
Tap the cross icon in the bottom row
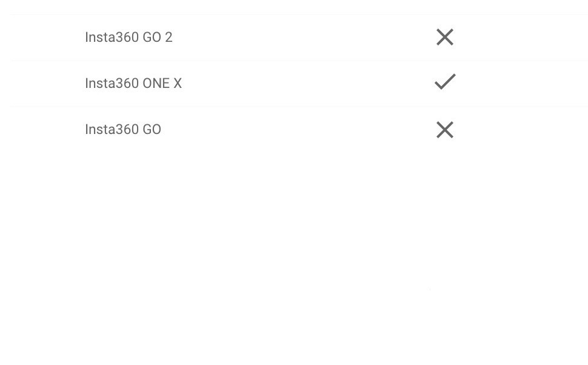tap(445, 130)
